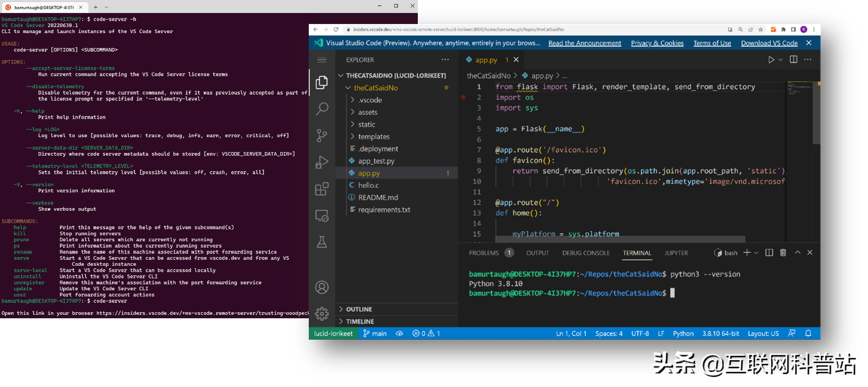Toggle the breakpoint on line 2
Viewport: 868px width, 387px height.
coord(463,97)
